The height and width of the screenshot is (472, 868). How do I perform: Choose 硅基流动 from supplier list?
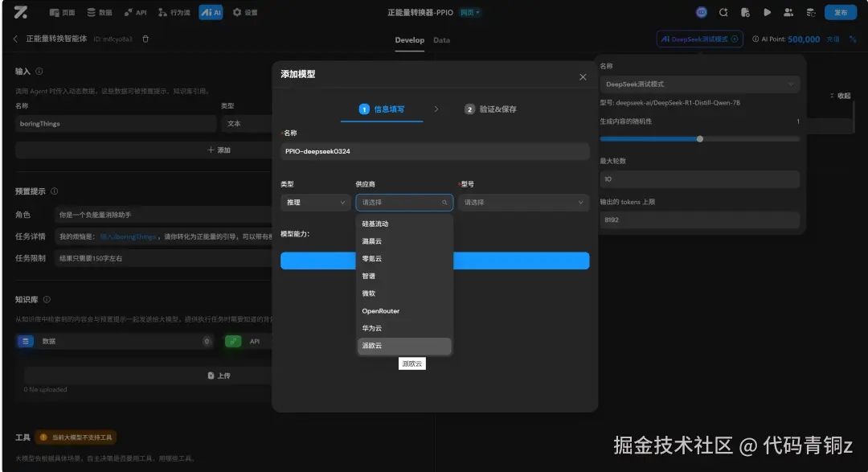(404, 224)
